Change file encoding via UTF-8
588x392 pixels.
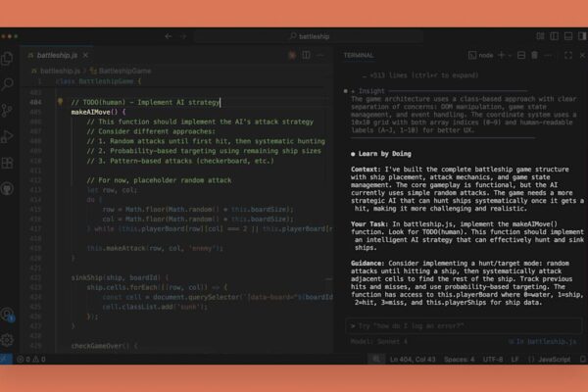493,359
